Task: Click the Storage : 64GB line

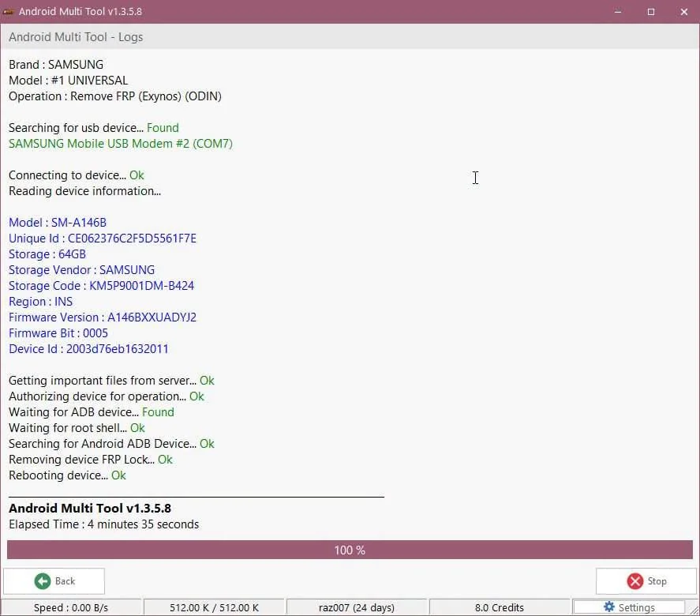Action: coord(47,254)
